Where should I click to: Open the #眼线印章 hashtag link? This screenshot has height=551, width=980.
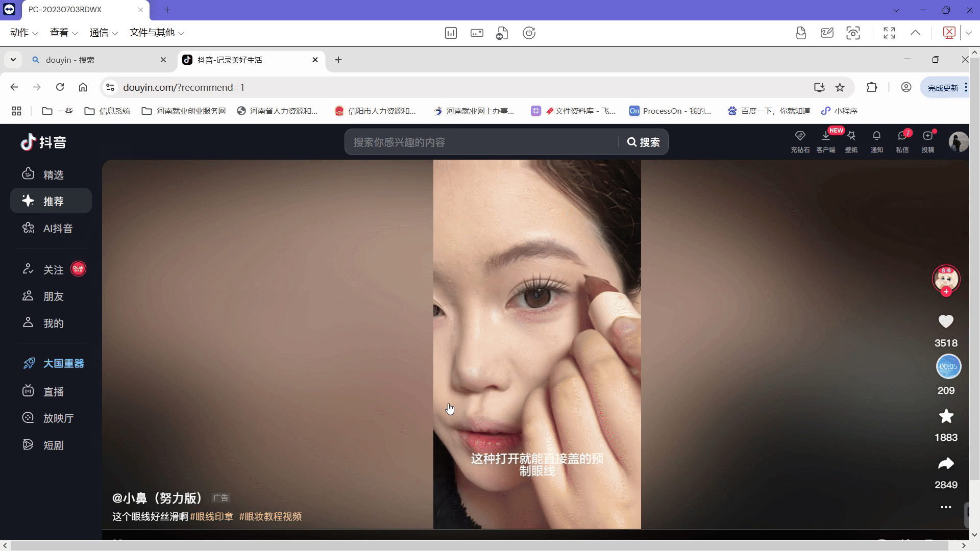(211, 517)
